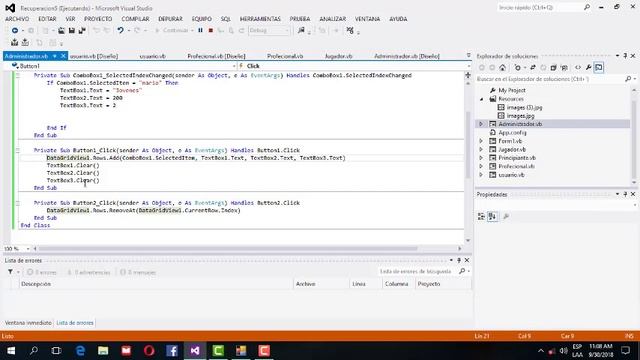The image size is (640, 360).
Task: Sort by the Línea column header
Action: [366, 284]
